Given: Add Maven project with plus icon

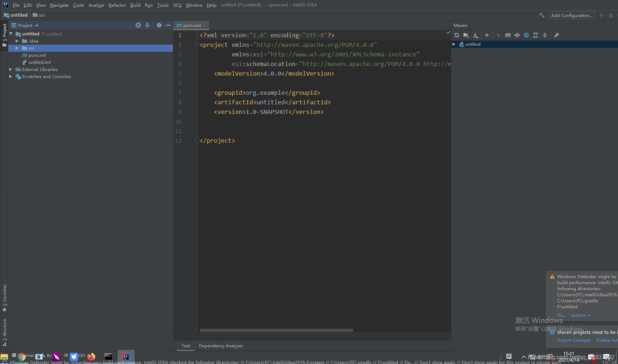Looking at the screenshot, I should (x=487, y=35).
